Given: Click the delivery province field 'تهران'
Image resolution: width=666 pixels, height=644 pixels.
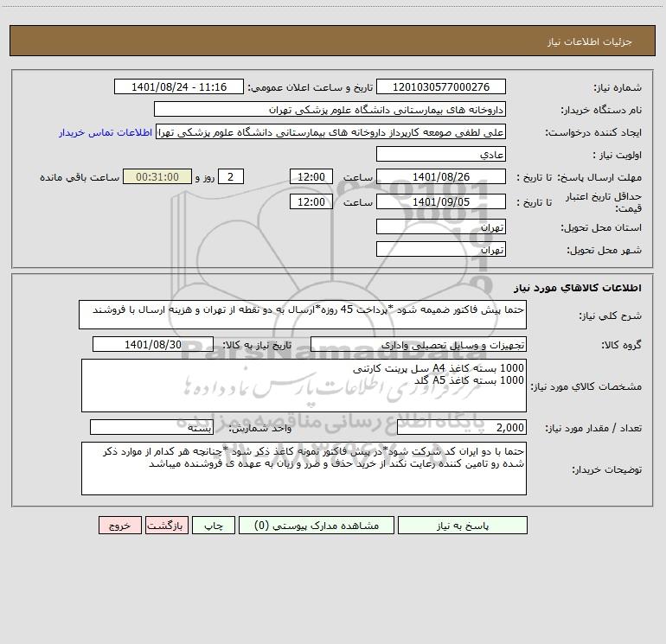Looking at the screenshot, I should pyautogui.click(x=441, y=227).
